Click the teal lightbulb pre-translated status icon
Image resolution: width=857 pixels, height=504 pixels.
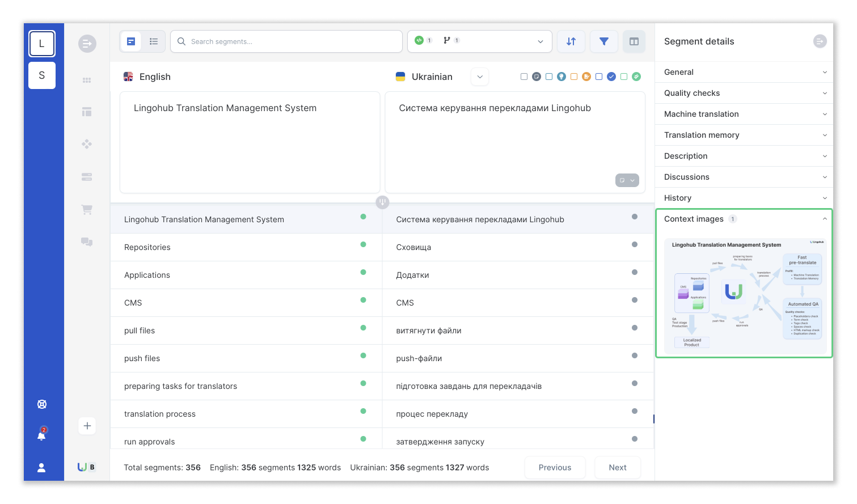(x=562, y=77)
